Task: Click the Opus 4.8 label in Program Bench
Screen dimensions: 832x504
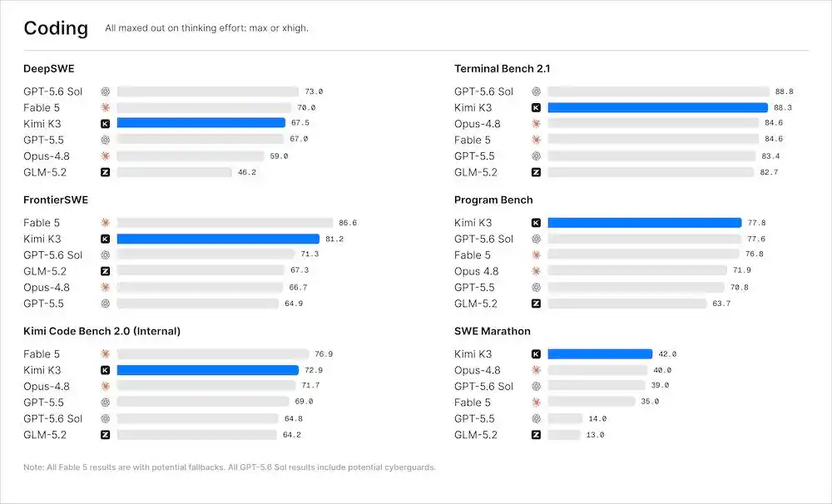Action: (x=476, y=271)
